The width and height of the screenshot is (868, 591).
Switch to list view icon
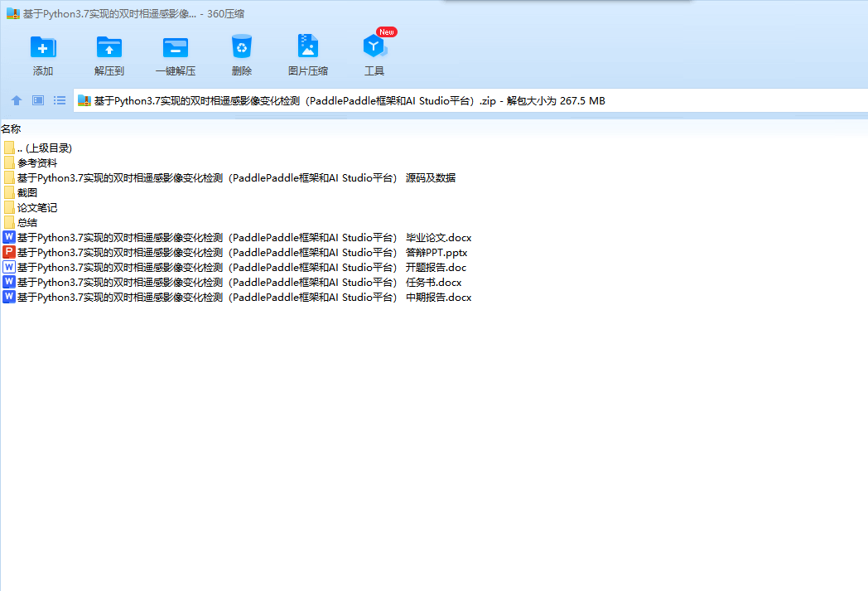pos(60,100)
